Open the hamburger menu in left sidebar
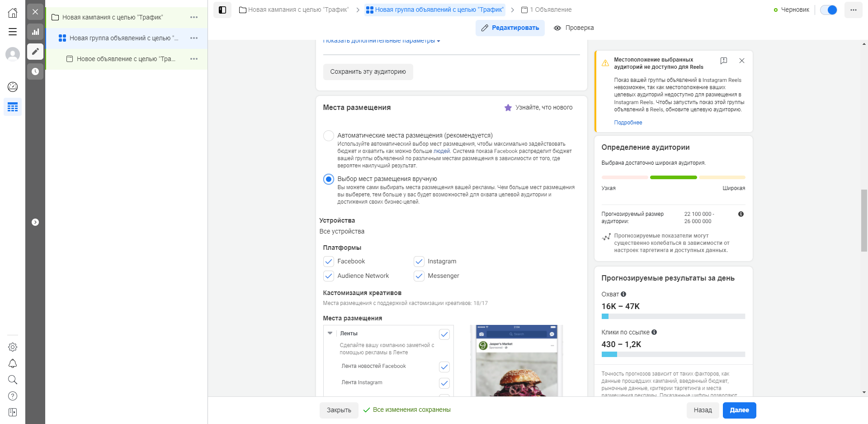 coord(13,32)
